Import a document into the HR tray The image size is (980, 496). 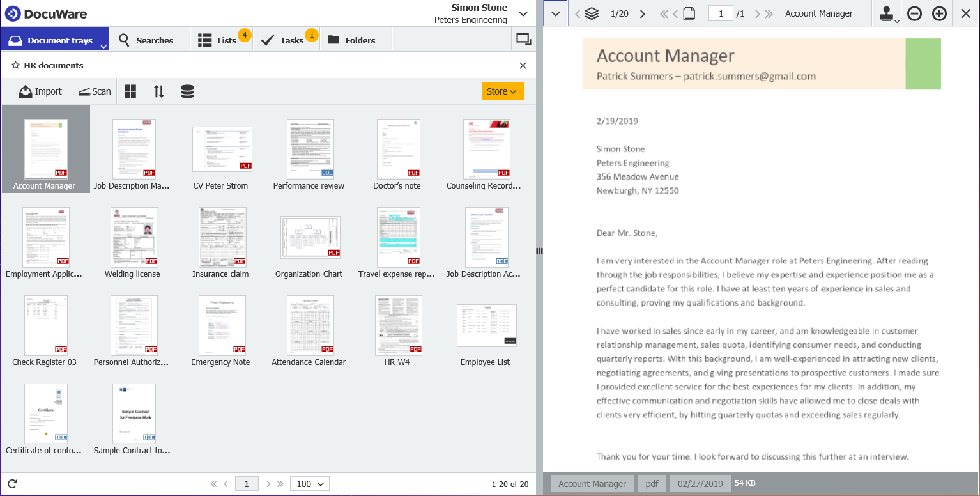click(40, 91)
